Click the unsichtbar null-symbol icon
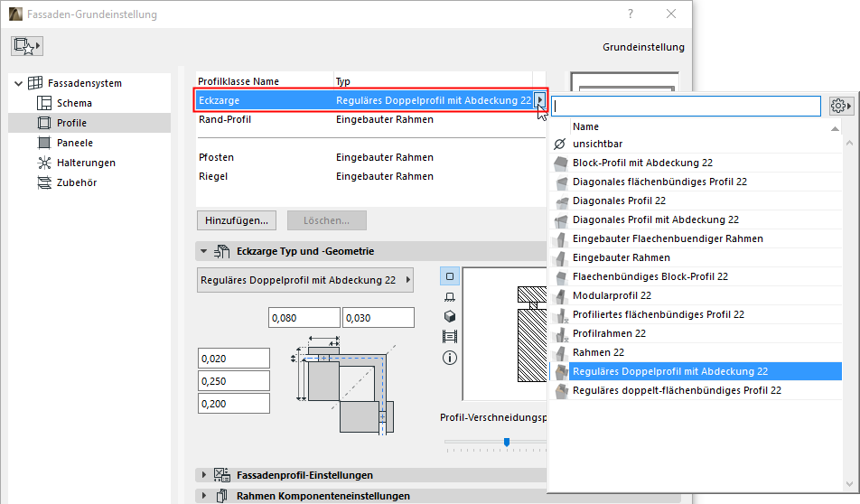Screen dimensions: 860x504 [559, 144]
